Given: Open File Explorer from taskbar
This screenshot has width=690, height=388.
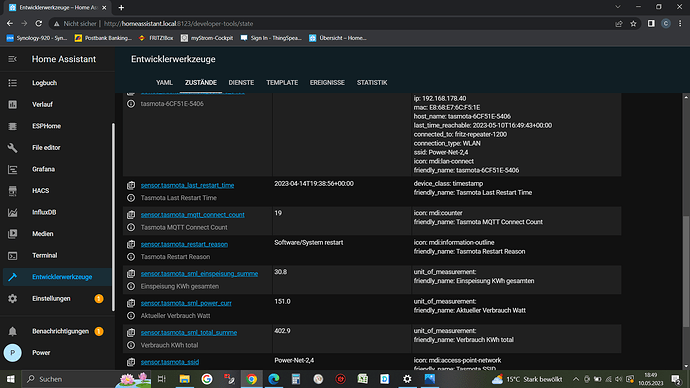Looking at the screenshot, I should (184, 379).
